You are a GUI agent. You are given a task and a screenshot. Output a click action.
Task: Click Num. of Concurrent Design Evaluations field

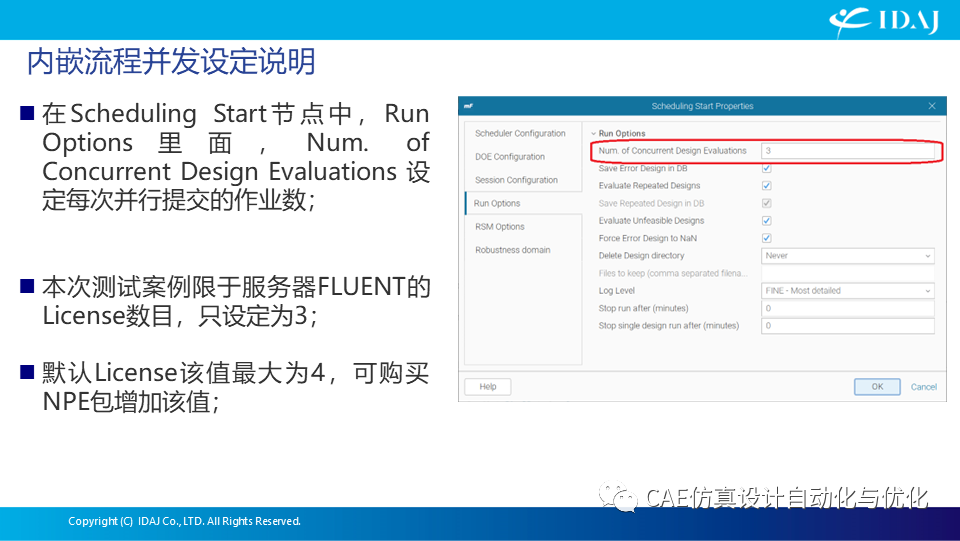tap(848, 151)
